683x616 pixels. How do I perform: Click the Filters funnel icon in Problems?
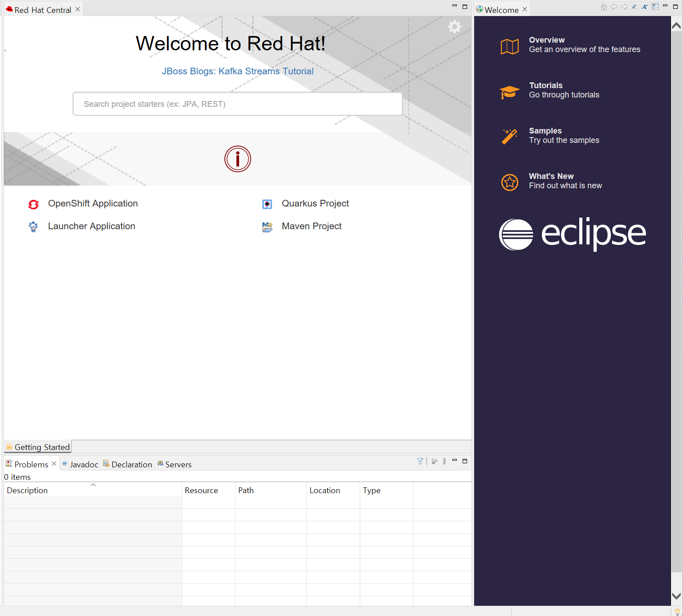coord(420,461)
